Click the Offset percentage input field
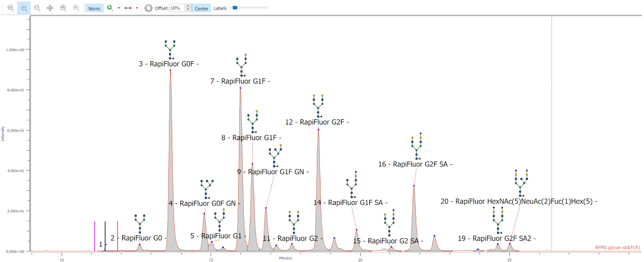The width and height of the screenshot is (644, 262). (177, 8)
